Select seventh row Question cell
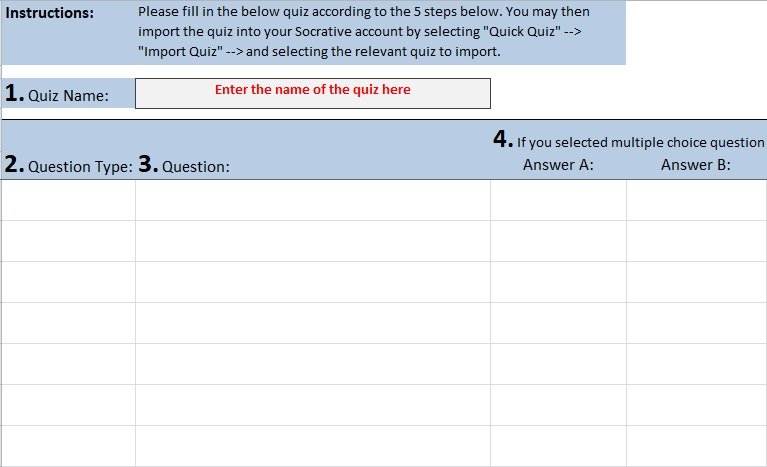 tap(313, 446)
